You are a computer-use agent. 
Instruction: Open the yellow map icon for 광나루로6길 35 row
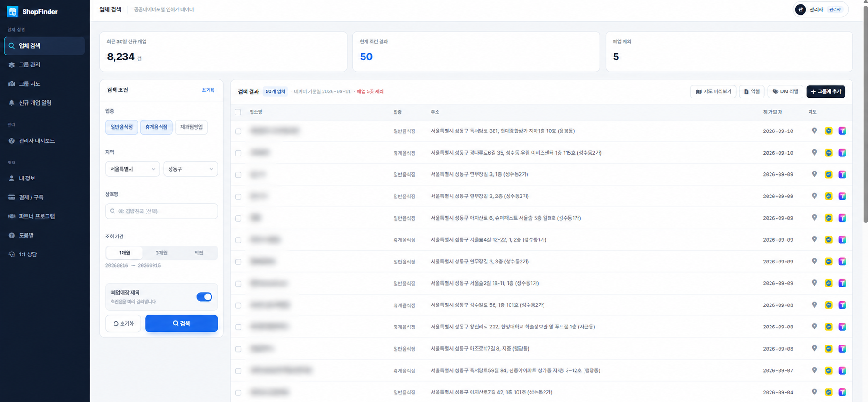pyautogui.click(x=828, y=153)
